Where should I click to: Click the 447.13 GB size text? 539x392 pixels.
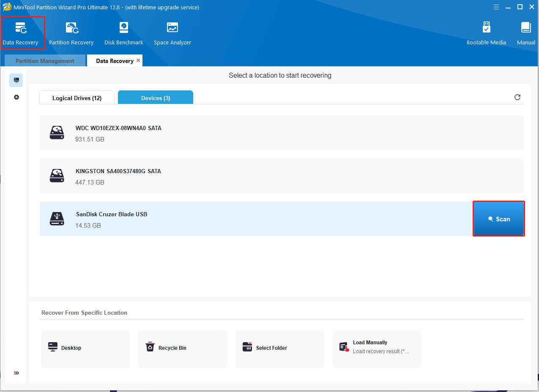90,182
